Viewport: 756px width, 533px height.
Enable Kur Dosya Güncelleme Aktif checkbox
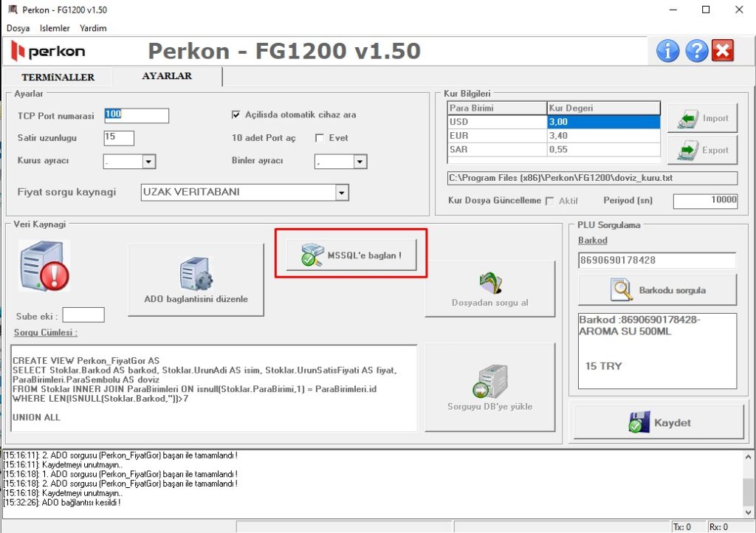coord(549,201)
